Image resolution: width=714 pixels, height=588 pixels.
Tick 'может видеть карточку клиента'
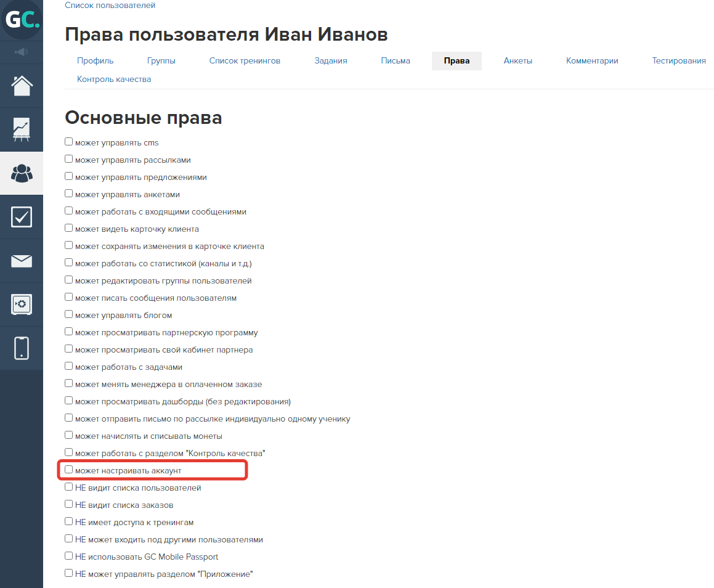tap(69, 228)
